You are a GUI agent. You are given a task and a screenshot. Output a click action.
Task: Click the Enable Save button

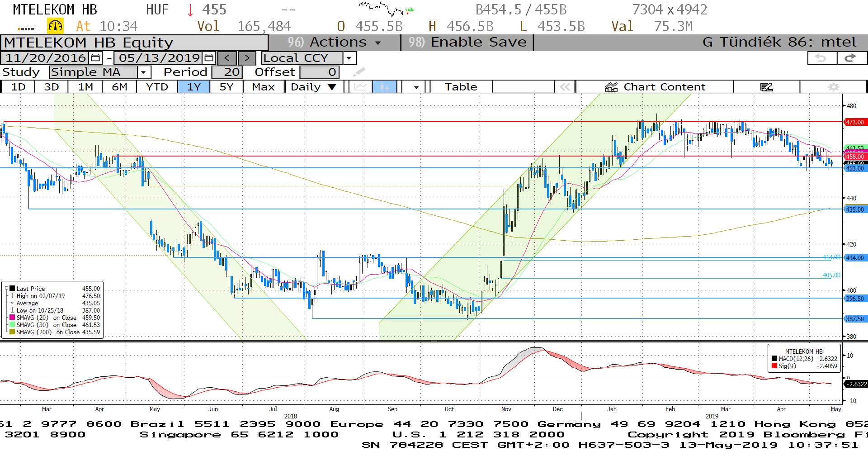(x=467, y=43)
